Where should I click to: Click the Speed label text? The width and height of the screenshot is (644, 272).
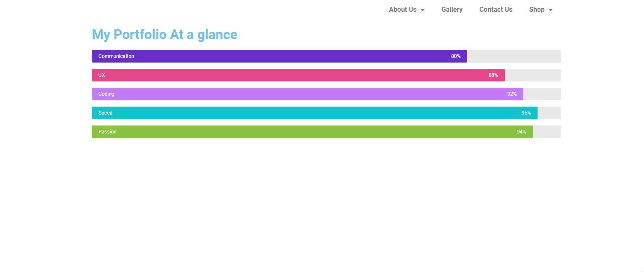105,113
